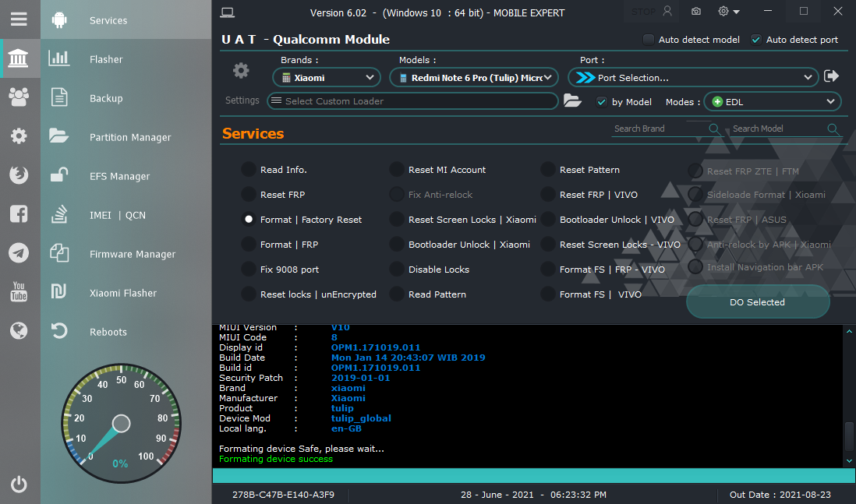Screen dimensions: 856x504
Task: Select Format | FRP radio option
Action: [x=249, y=245]
